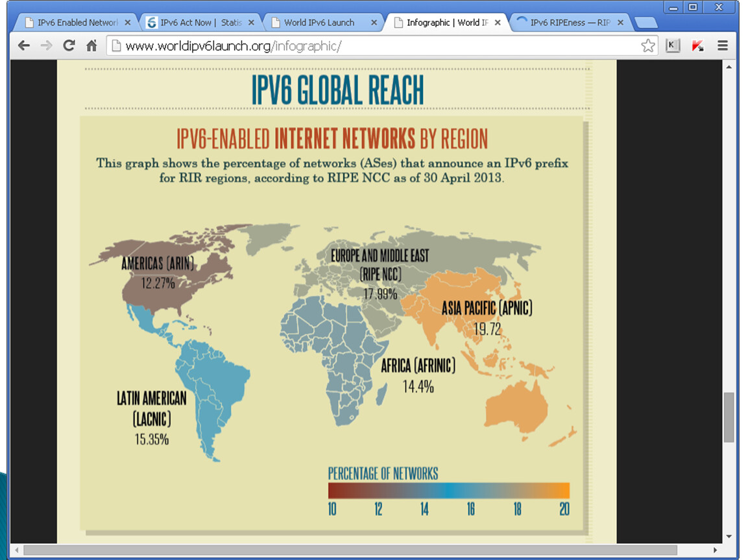This screenshot has height=560, width=746.
Task: Click the vertical scrollbar up arrow
Action: pos(728,67)
